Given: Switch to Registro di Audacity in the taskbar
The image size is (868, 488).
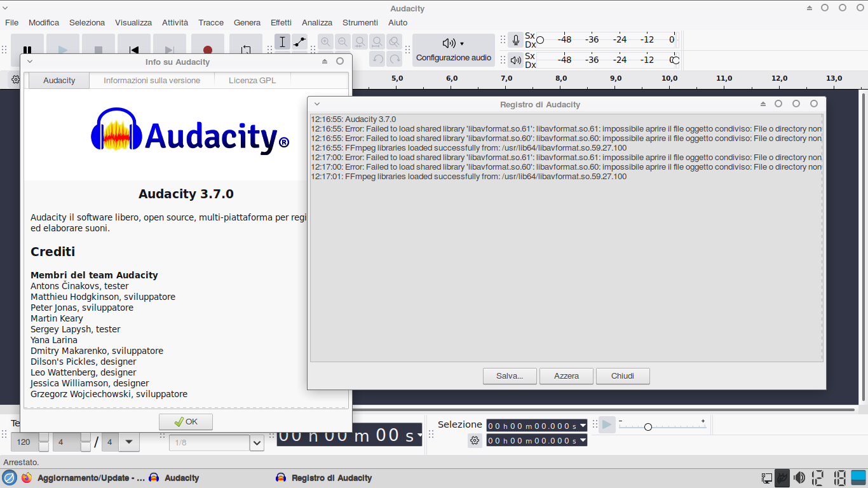Looking at the screenshot, I should 323,478.
